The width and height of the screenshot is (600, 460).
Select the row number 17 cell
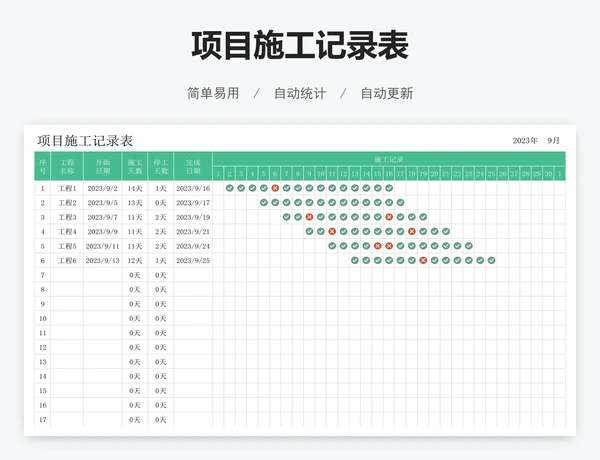(42, 419)
